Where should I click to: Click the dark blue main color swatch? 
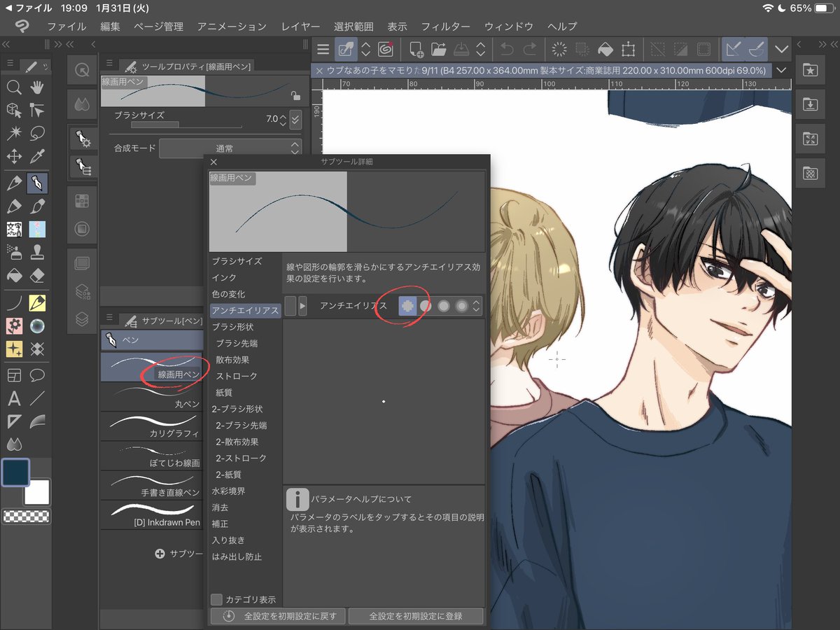tap(15, 472)
